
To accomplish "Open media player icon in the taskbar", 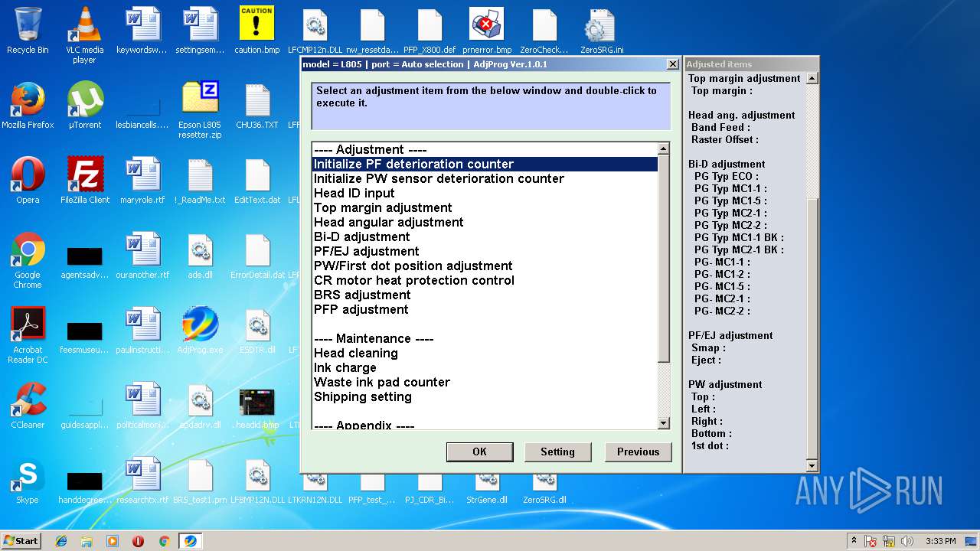I will [113, 541].
